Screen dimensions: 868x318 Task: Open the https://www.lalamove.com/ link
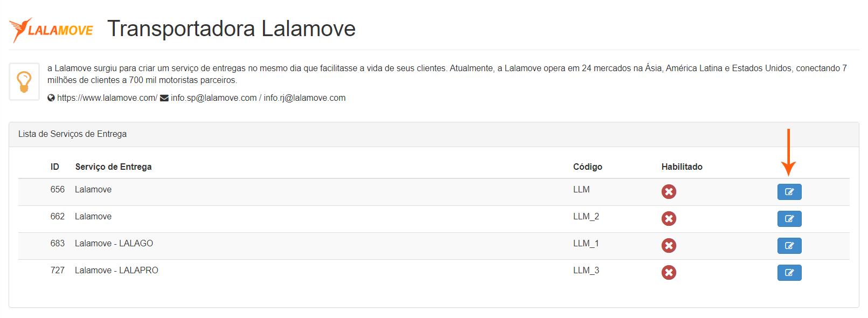coord(107,98)
